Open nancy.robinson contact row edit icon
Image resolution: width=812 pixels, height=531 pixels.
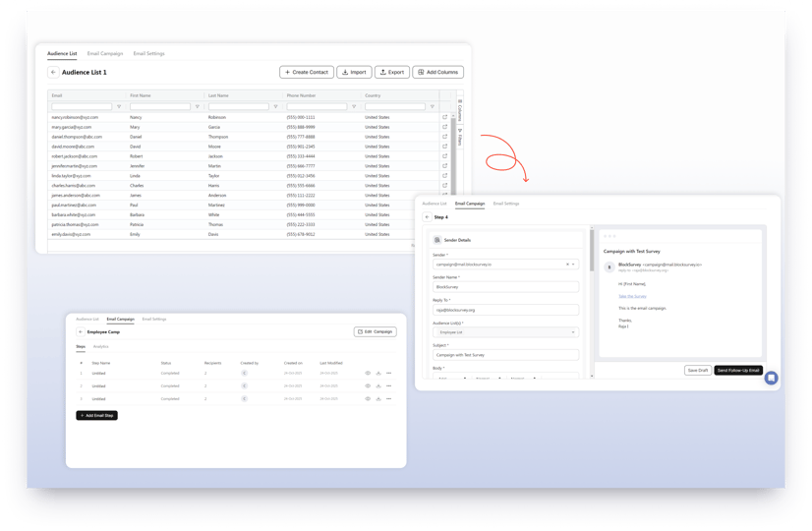pyautogui.click(x=444, y=117)
